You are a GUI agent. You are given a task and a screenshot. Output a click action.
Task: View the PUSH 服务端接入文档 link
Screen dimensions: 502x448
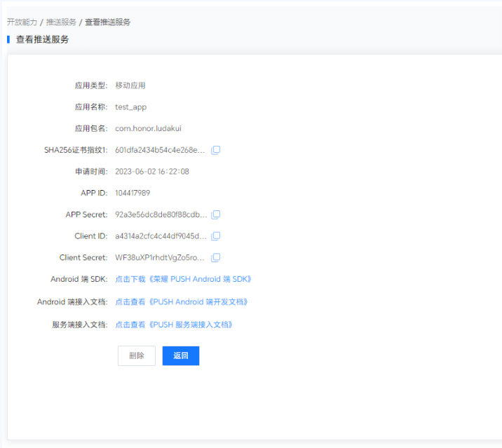coord(173,325)
